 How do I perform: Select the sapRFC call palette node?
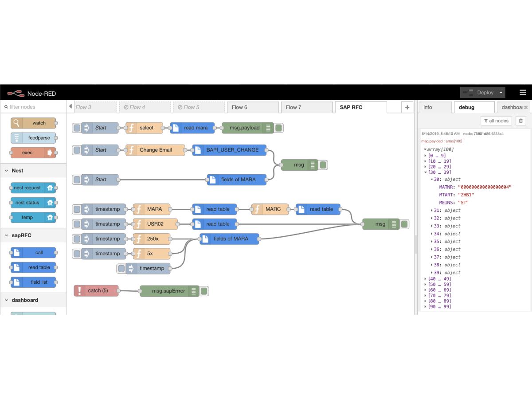point(34,252)
